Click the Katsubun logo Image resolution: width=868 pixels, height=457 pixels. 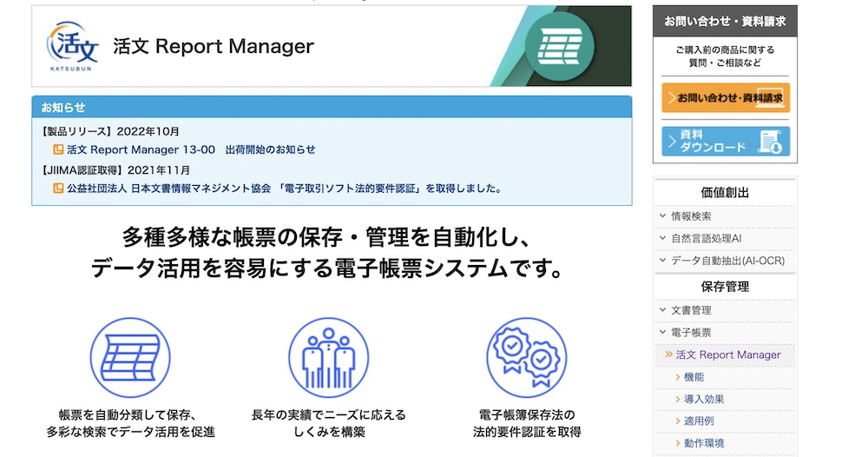click(73, 47)
